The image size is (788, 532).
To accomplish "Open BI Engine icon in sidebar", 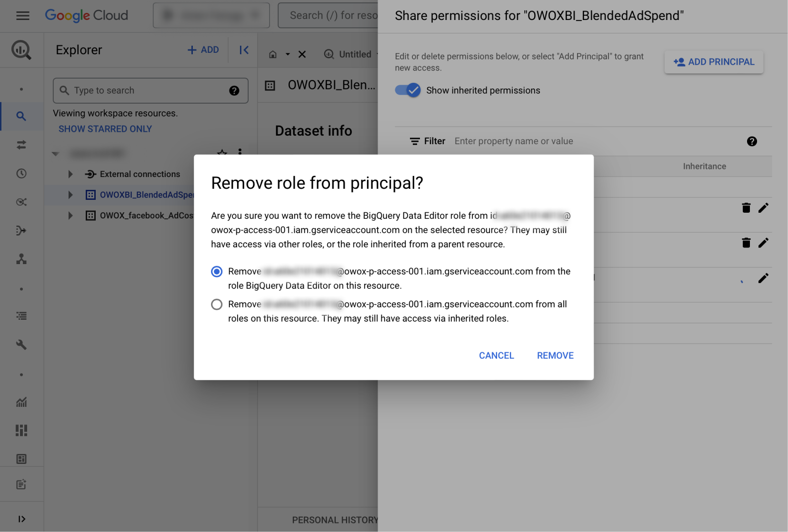I will point(21,459).
